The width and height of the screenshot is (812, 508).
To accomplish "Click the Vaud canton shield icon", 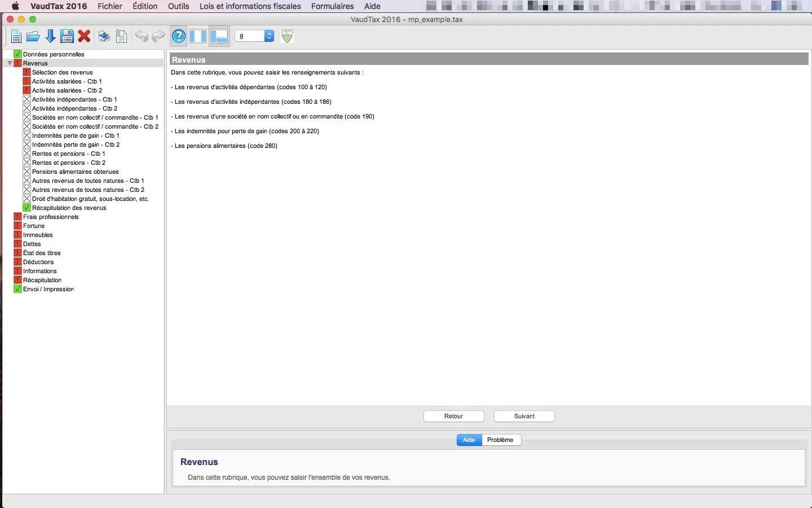I will click(287, 36).
